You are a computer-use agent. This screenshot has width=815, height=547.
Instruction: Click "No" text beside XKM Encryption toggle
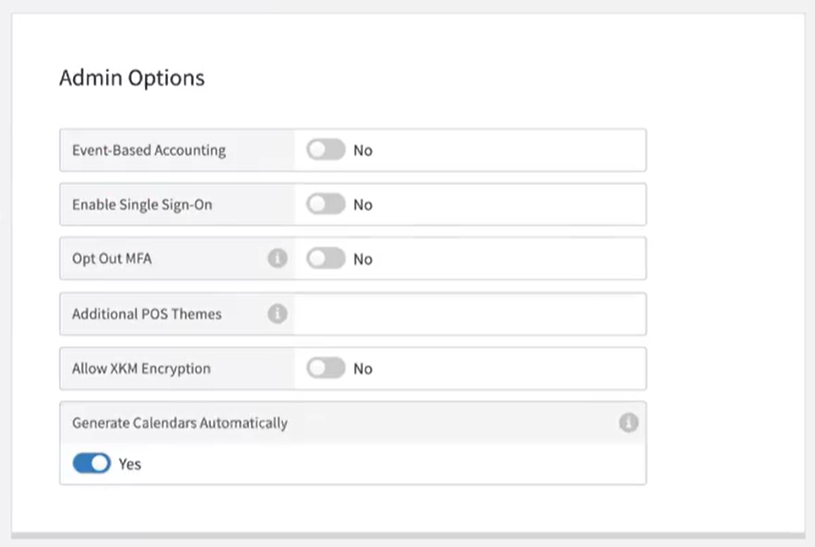coord(362,368)
